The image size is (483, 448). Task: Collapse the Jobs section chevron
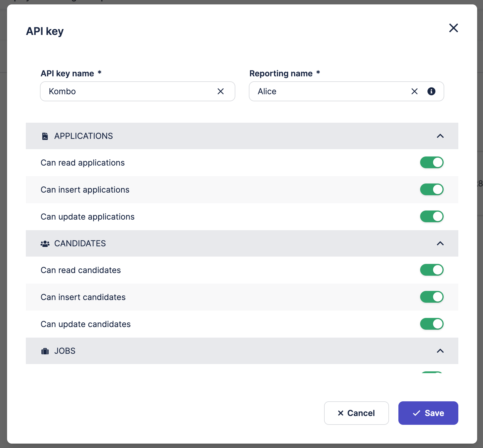point(440,351)
